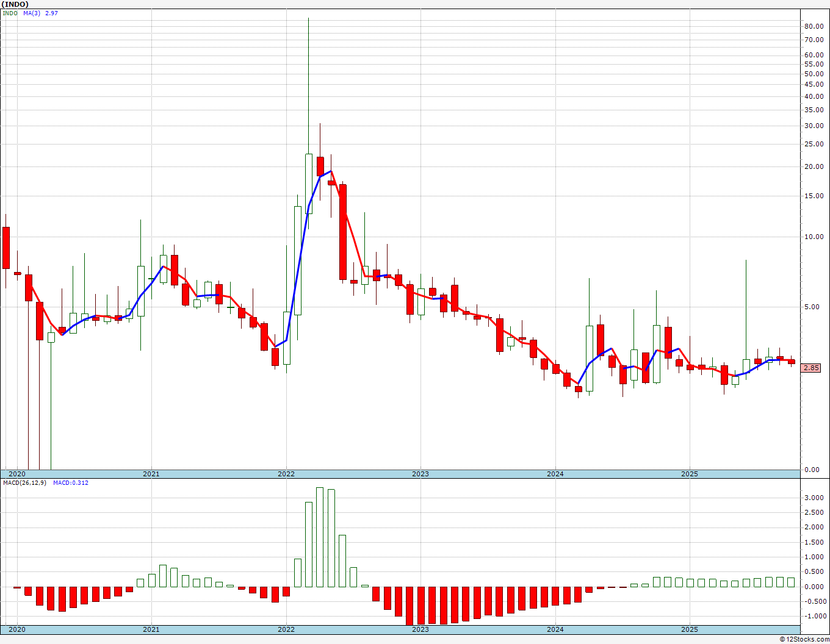Click the highlighted 2.85 current price tag
Image resolution: width=830 pixels, height=644 pixels.
point(812,368)
